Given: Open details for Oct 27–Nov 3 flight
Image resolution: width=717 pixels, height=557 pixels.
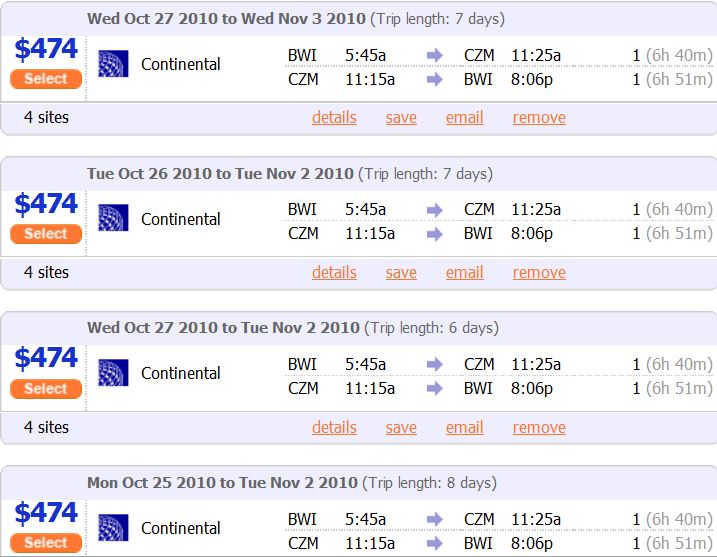Looking at the screenshot, I should (334, 118).
